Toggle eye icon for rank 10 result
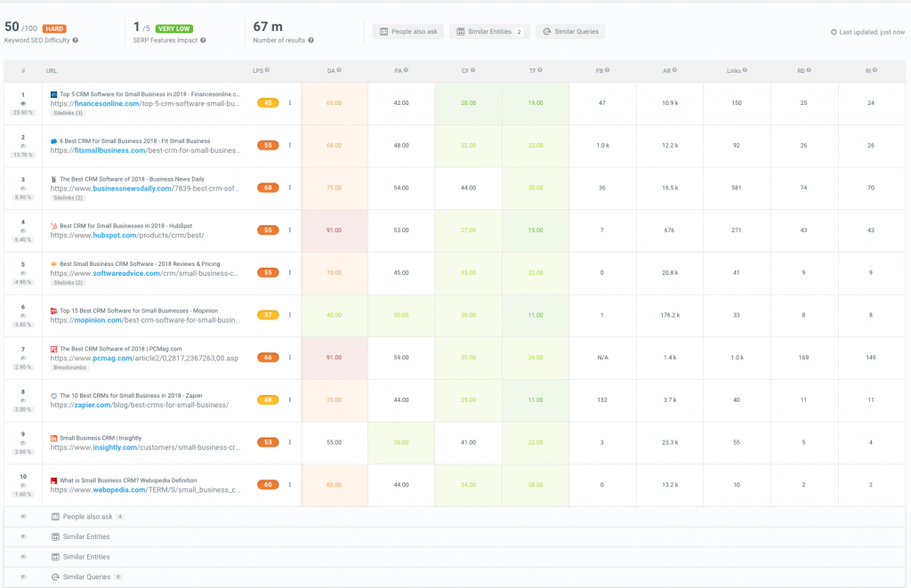 23,485
